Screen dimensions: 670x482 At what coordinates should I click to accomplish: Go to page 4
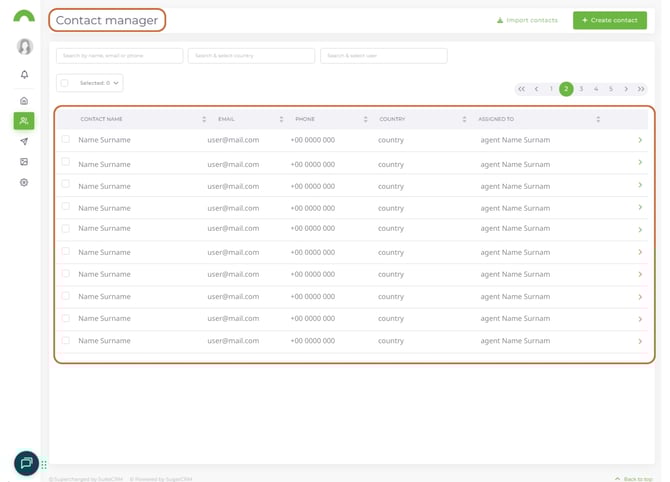coord(596,89)
